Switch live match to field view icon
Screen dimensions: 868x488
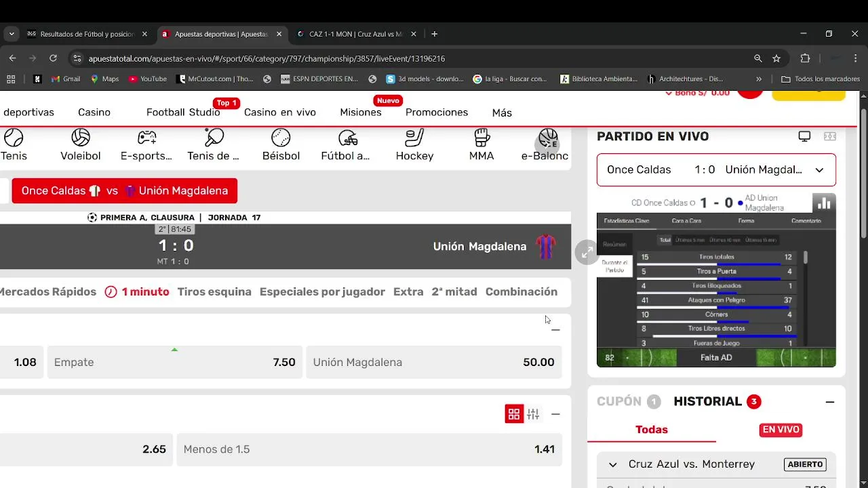coord(829,136)
